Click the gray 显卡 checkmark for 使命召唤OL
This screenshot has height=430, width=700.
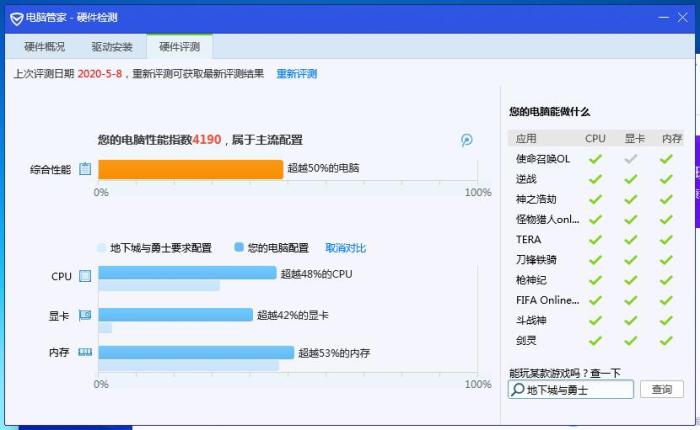pyautogui.click(x=630, y=159)
